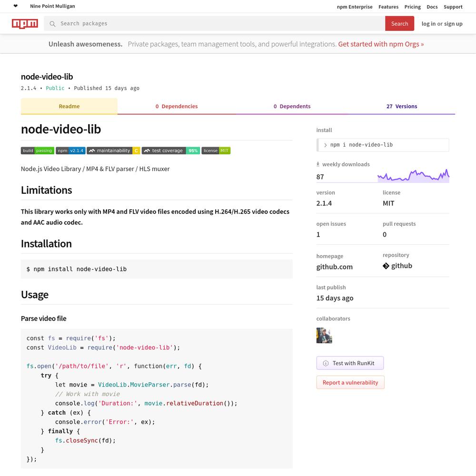Click Report a vulnerability button
Viewport: 476px width, 476px height.
click(x=350, y=383)
